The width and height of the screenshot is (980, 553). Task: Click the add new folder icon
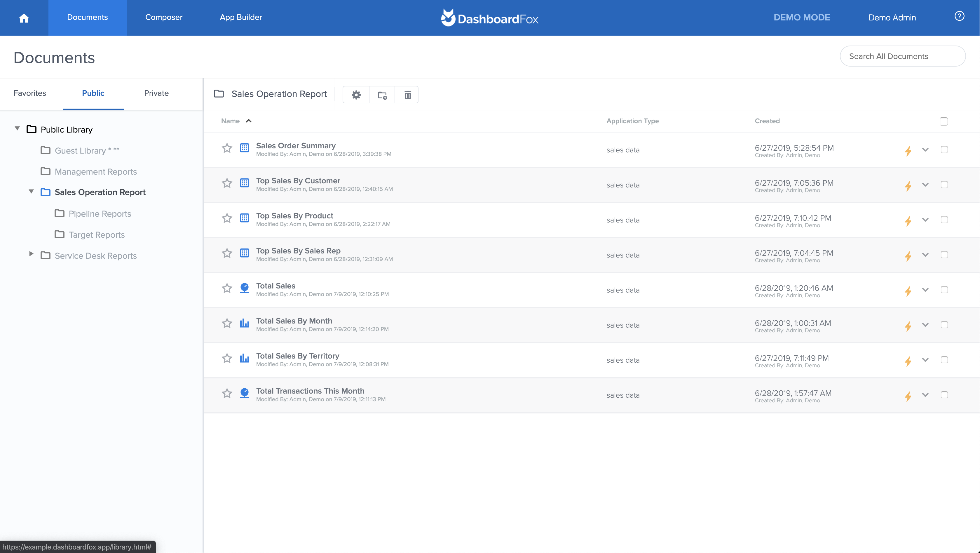click(382, 95)
